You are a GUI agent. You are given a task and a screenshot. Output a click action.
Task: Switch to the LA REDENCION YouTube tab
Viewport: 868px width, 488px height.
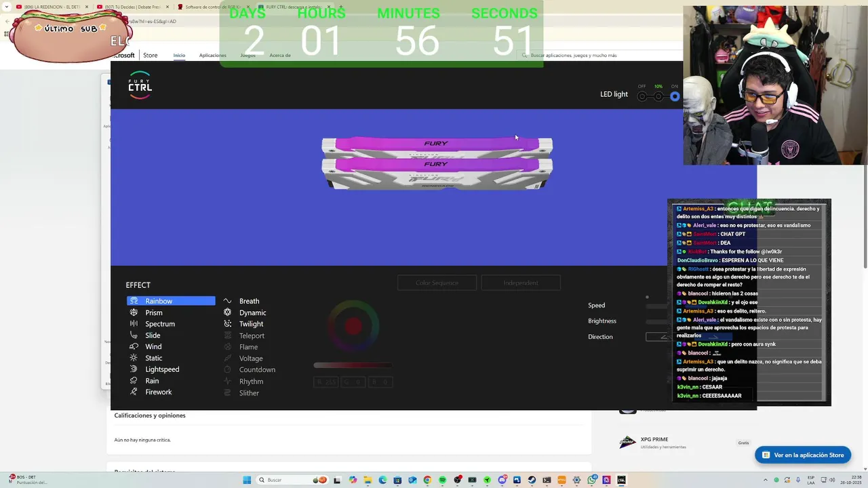(x=52, y=7)
